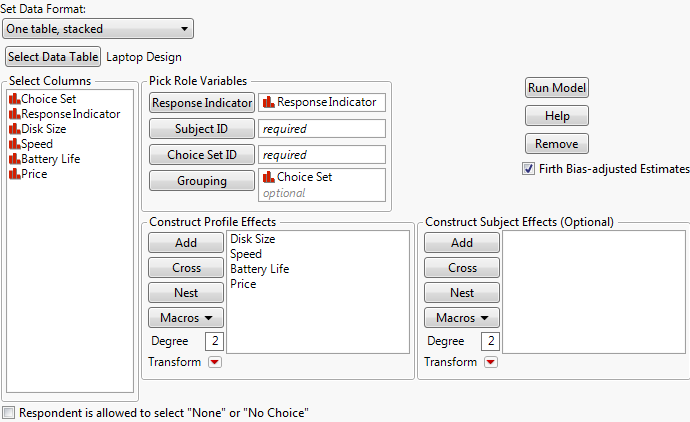Enable Respondent allowed to select None checkbox
This screenshot has height=422, width=690.
(x=9, y=412)
